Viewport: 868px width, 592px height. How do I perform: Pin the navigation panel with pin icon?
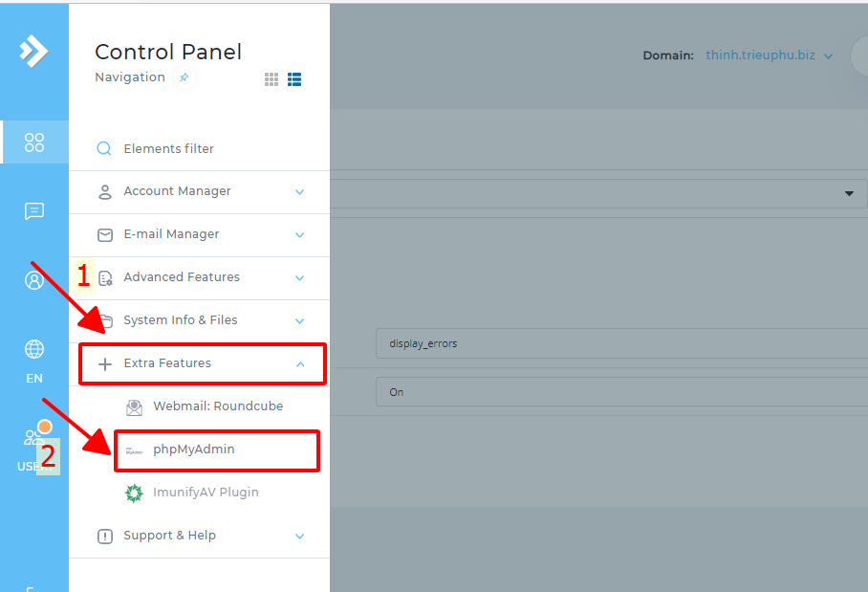184,77
